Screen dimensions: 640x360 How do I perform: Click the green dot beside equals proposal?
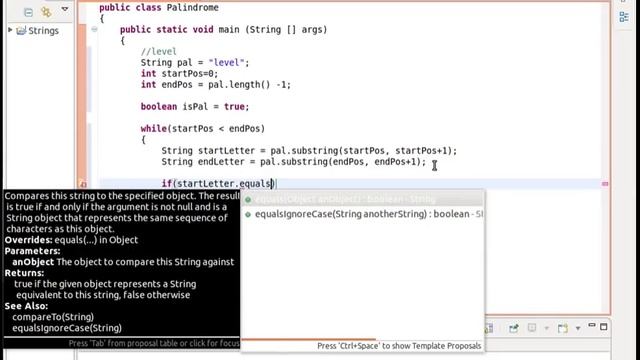point(248,200)
